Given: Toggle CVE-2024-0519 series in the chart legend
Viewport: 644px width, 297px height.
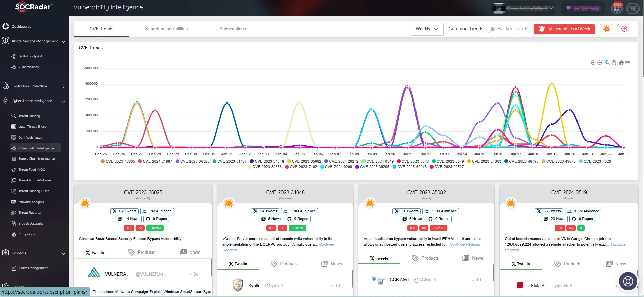Looking at the screenshot, I should (x=377, y=161).
